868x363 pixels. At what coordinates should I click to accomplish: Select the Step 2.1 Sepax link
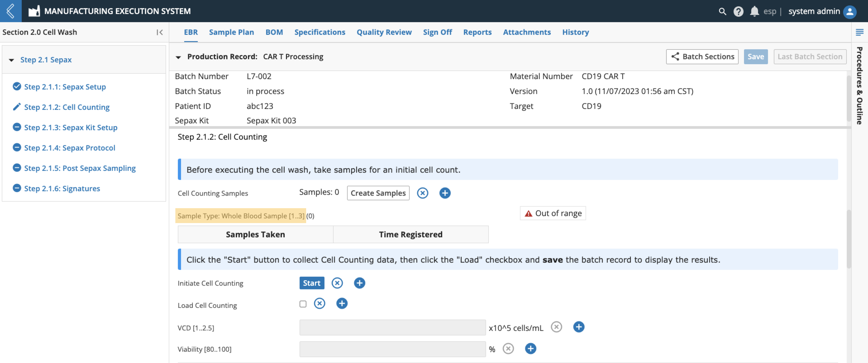point(46,60)
